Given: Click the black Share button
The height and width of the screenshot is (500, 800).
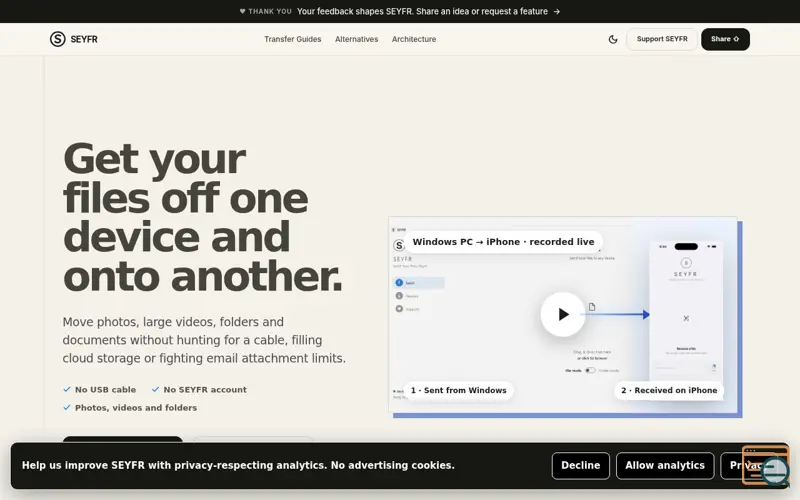Looking at the screenshot, I should pyautogui.click(x=725, y=39).
